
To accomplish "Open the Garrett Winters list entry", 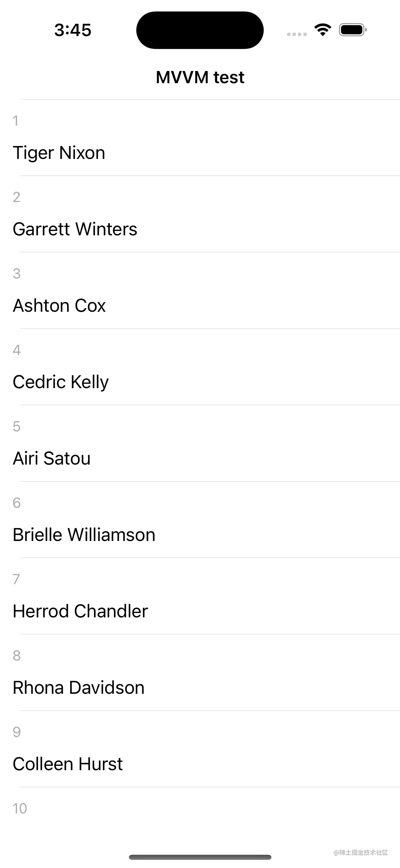I will click(200, 214).
